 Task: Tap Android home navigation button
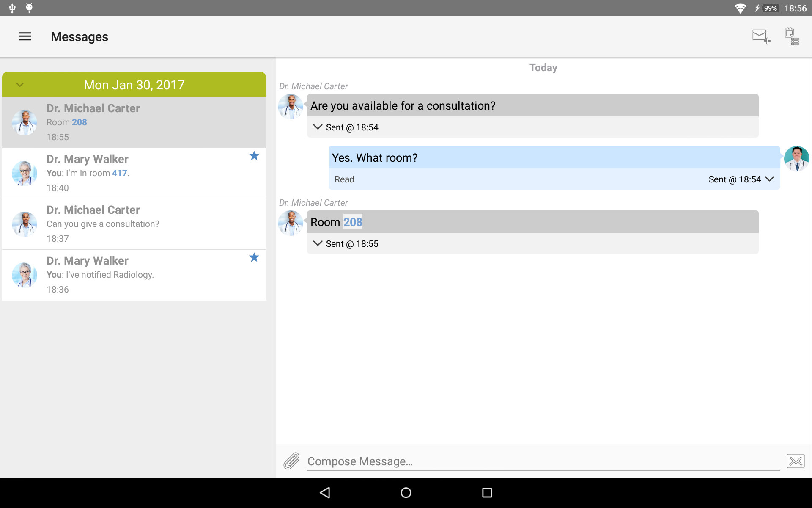[x=406, y=492]
